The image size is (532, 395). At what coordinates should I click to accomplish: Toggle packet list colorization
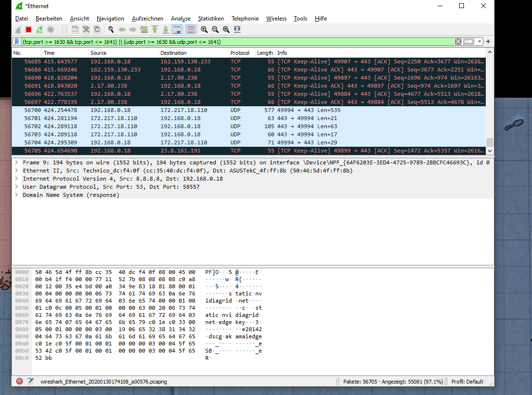pos(191,30)
